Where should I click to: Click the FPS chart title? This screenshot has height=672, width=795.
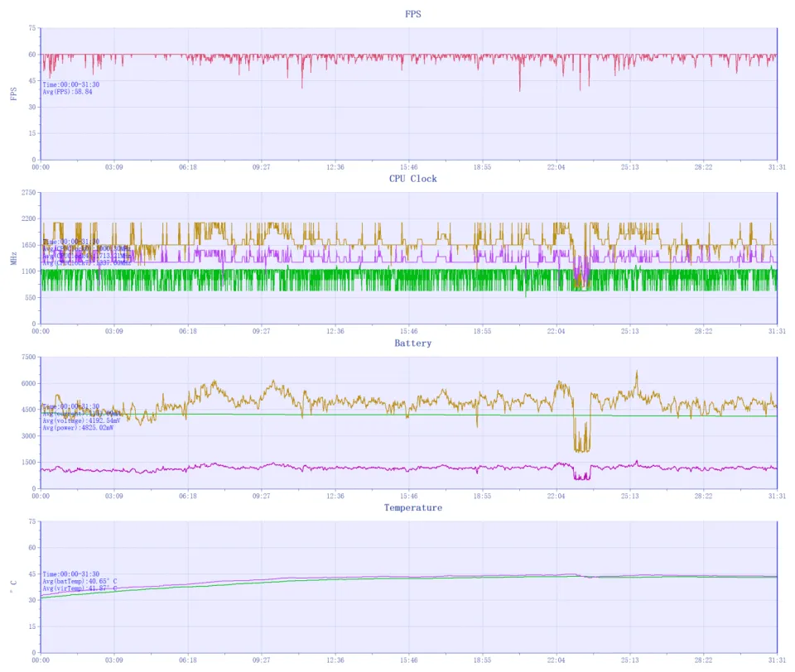(412, 15)
